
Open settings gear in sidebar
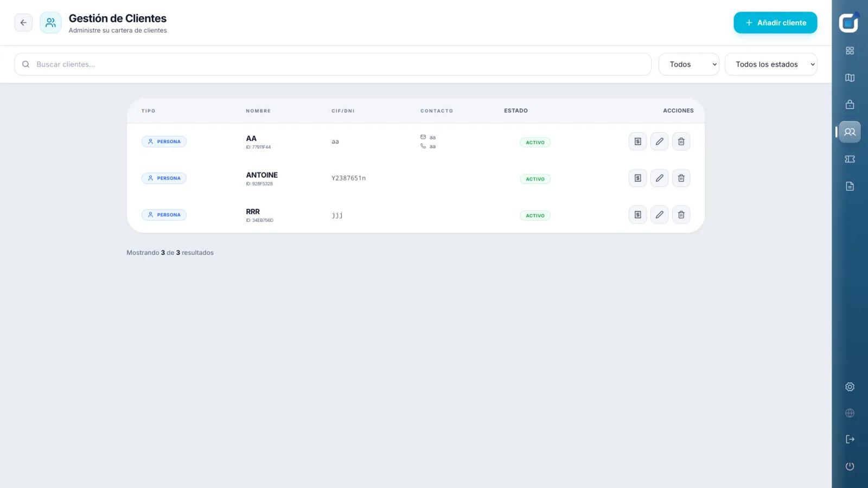[x=850, y=387]
